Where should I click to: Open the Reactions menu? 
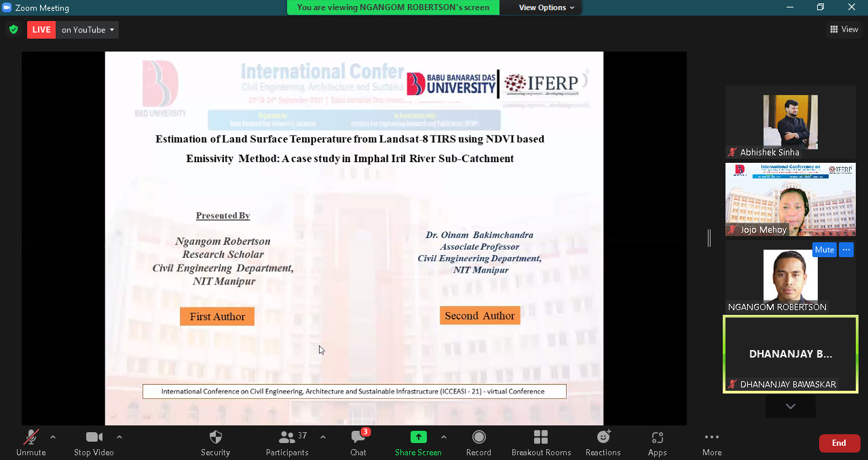(603, 442)
